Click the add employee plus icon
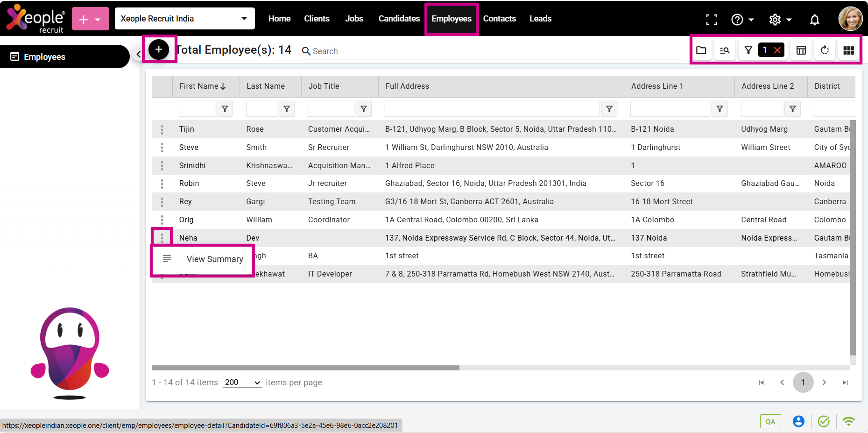 pos(159,49)
